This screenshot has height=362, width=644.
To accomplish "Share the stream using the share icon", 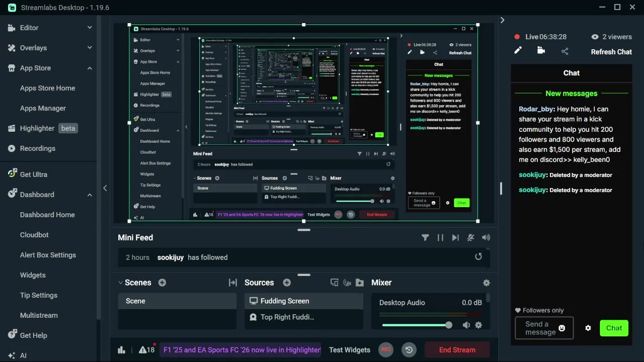I will tap(565, 51).
